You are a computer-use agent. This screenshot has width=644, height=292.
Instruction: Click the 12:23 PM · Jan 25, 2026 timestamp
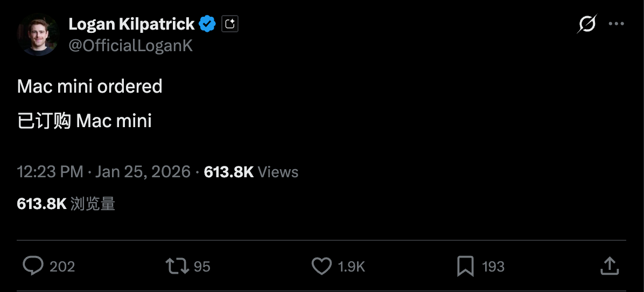pyautogui.click(x=104, y=172)
